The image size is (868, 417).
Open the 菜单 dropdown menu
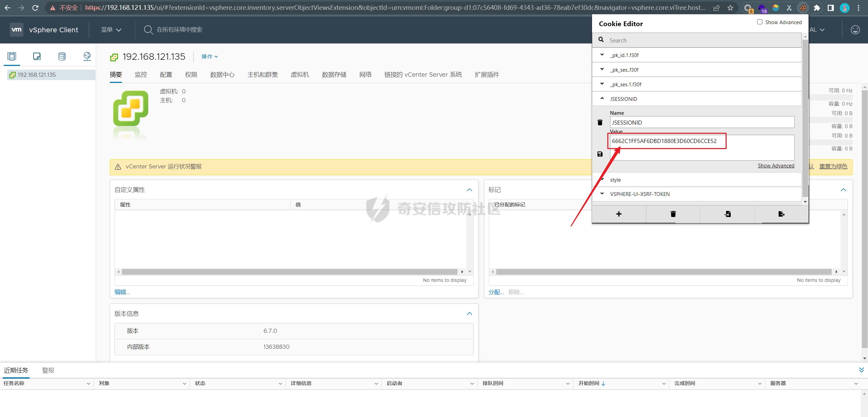click(111, 30)
